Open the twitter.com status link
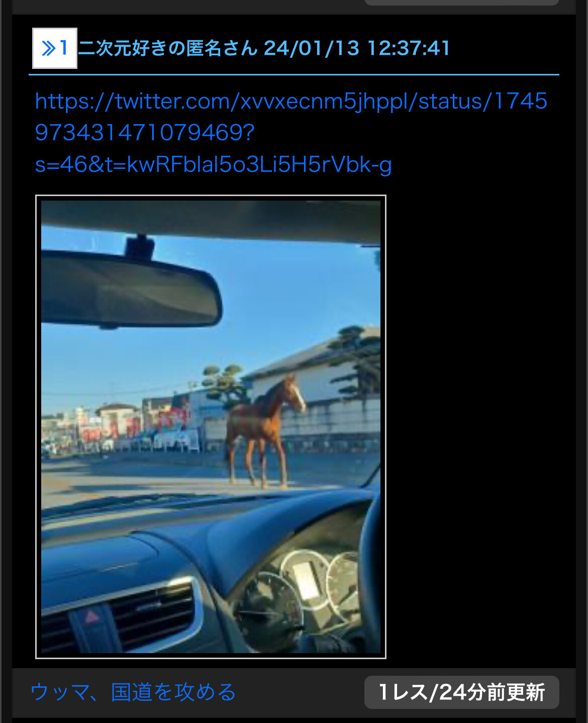This screenshot has width=588, height=723. tap(291, 133)
